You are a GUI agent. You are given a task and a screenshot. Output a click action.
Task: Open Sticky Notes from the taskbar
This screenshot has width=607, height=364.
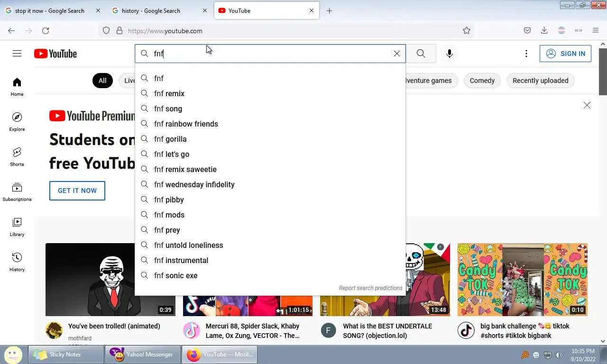pyautogui.click(x=66, y=355)
